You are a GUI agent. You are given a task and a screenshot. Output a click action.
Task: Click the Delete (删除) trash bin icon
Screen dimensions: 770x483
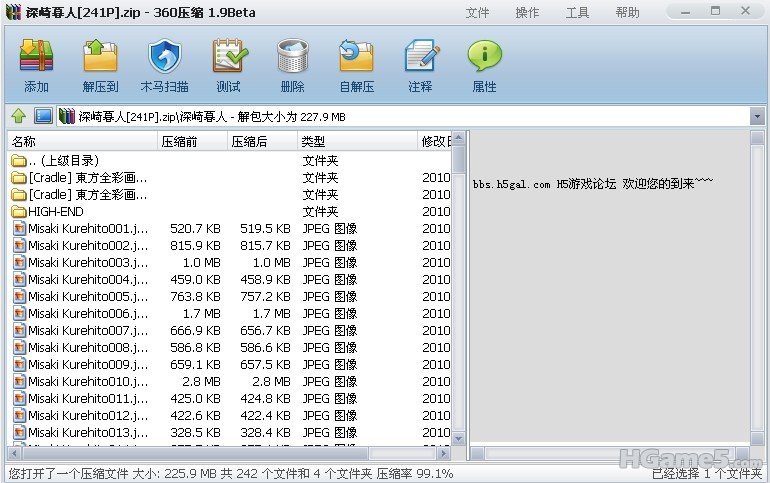(x=293, y=56)
